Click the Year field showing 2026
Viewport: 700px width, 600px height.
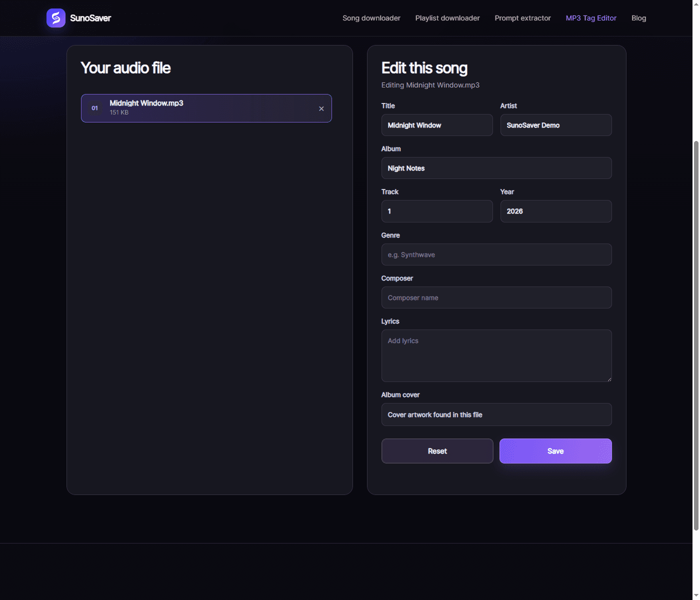point(556,211)
